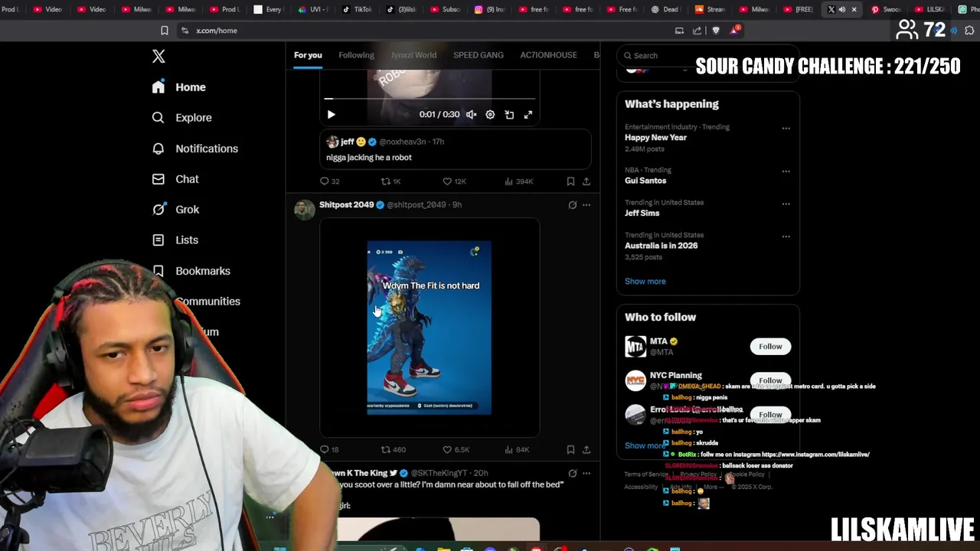
Task: Open more options for Jeff Sims trend
Action: (786, 204)
